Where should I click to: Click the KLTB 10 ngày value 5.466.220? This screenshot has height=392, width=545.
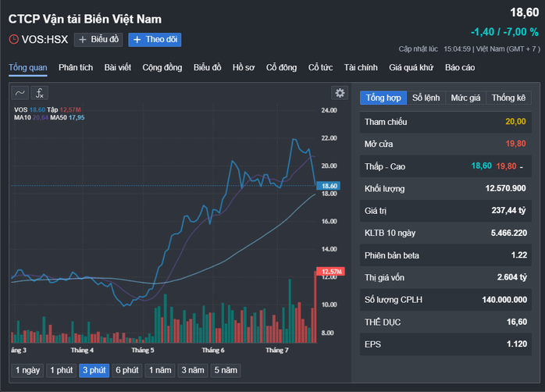[x=509, y=233]
